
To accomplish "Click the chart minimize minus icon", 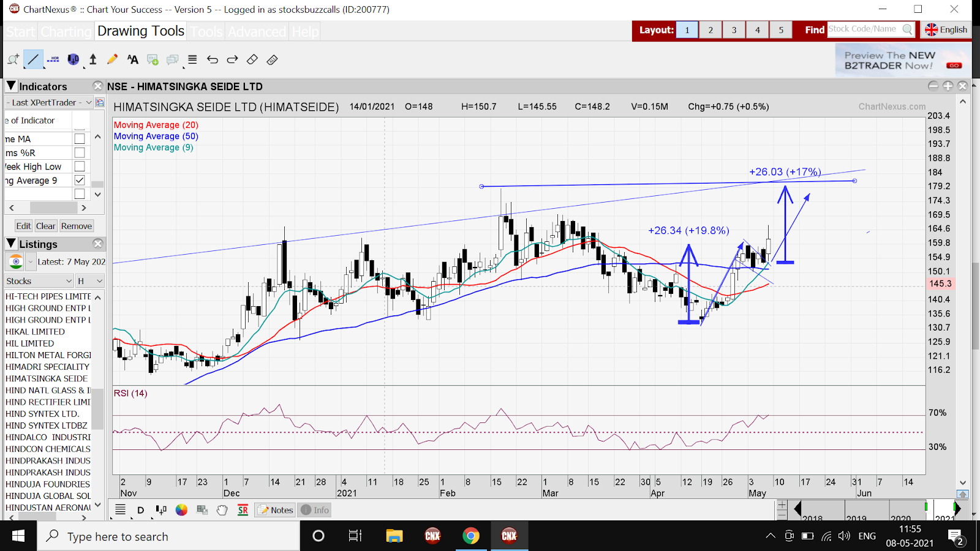I will [933, 86].
